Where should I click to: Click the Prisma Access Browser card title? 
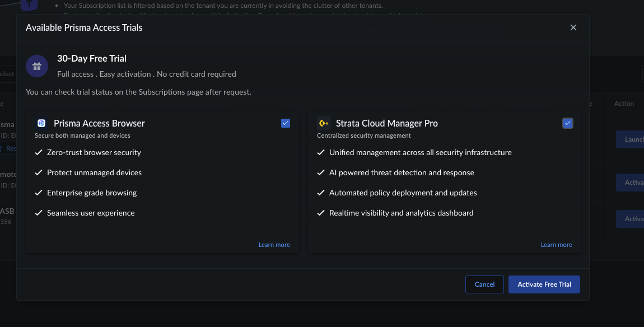pyautogui.click(x=99, y=123)
